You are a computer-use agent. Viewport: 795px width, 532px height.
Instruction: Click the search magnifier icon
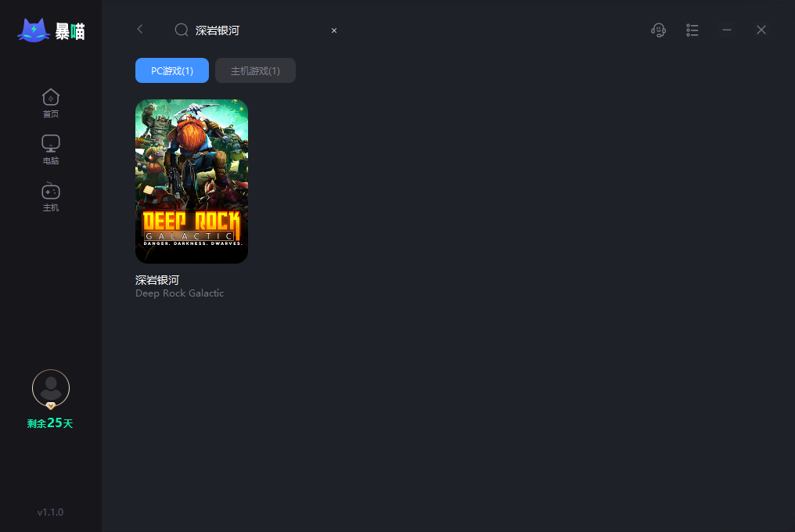tap(182, 30)
